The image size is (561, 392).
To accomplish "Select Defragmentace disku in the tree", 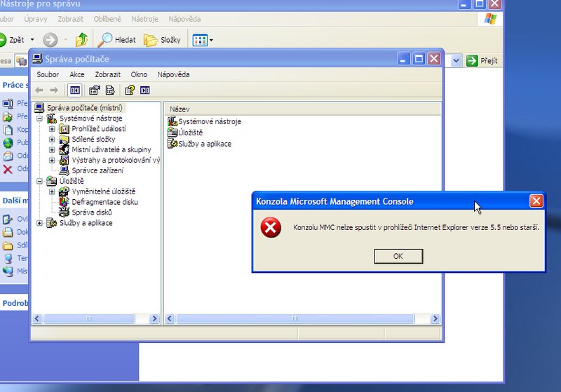I will click(104, 202).
